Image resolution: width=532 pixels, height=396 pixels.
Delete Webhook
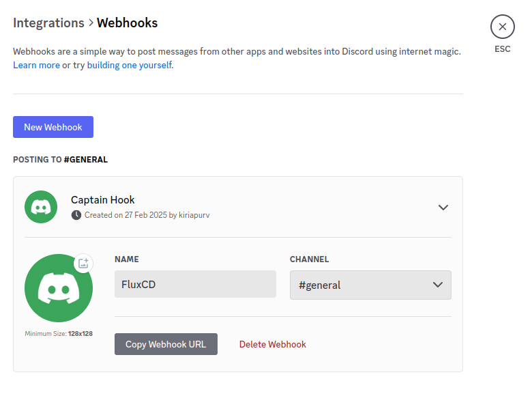[272, 344]
